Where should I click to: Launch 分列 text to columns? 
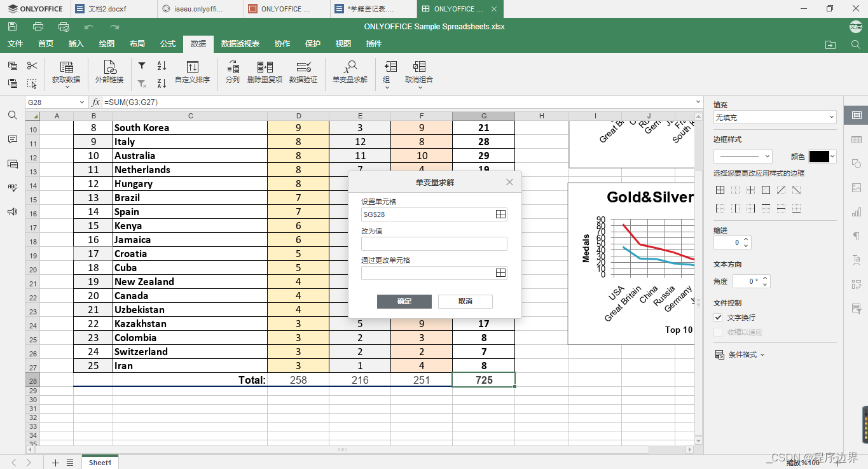tap(233, 72)
